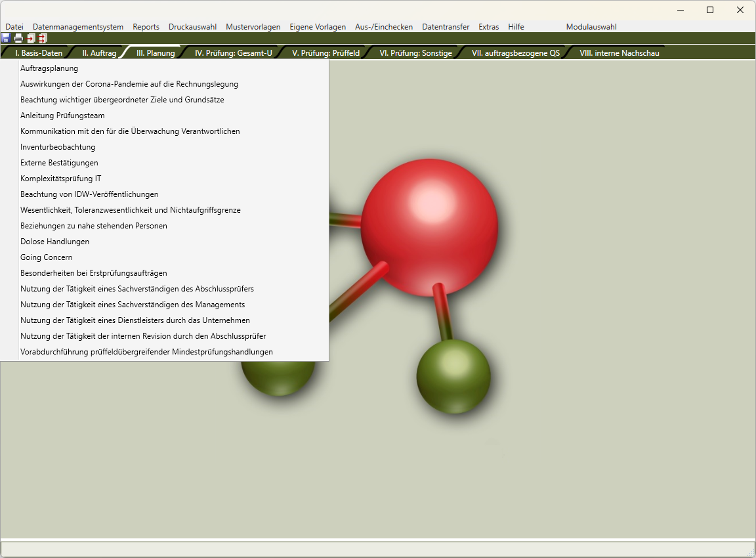Click the save (floppy disk) icon

[6, 38]
